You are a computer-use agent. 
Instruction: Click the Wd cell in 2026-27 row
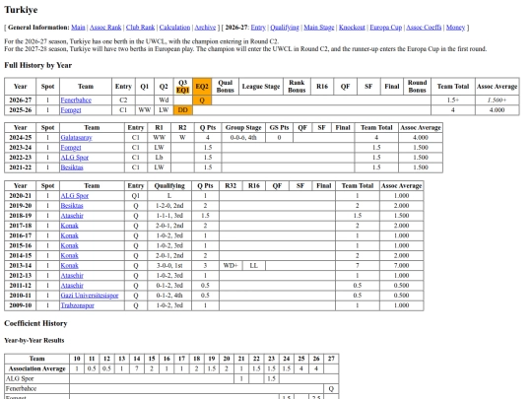point(164,100)
